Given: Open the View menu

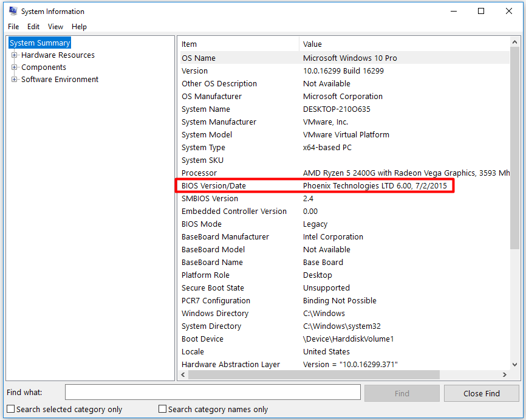Looking at the screenshot, I should [x=55, y=27].
